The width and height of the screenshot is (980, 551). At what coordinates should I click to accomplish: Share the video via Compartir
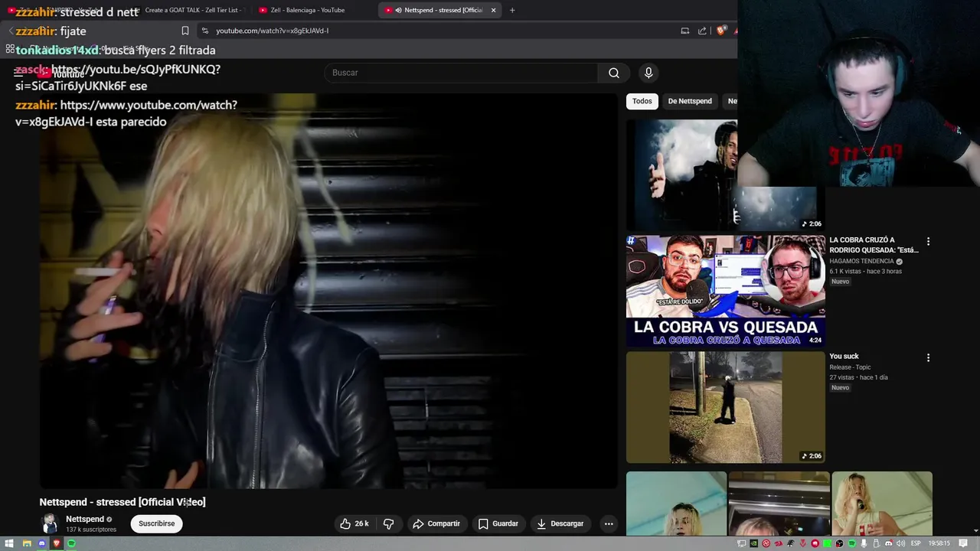436,523
